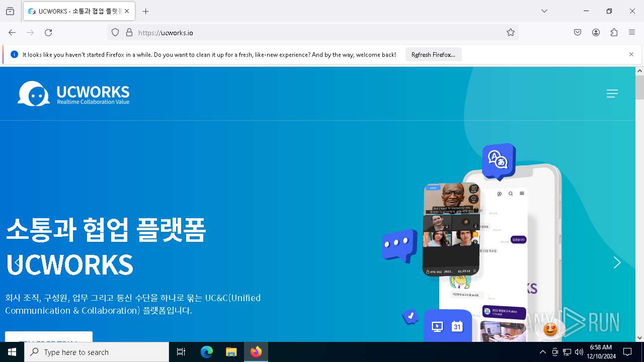Click the video call illustration thumbnail

tap(451, 229)
